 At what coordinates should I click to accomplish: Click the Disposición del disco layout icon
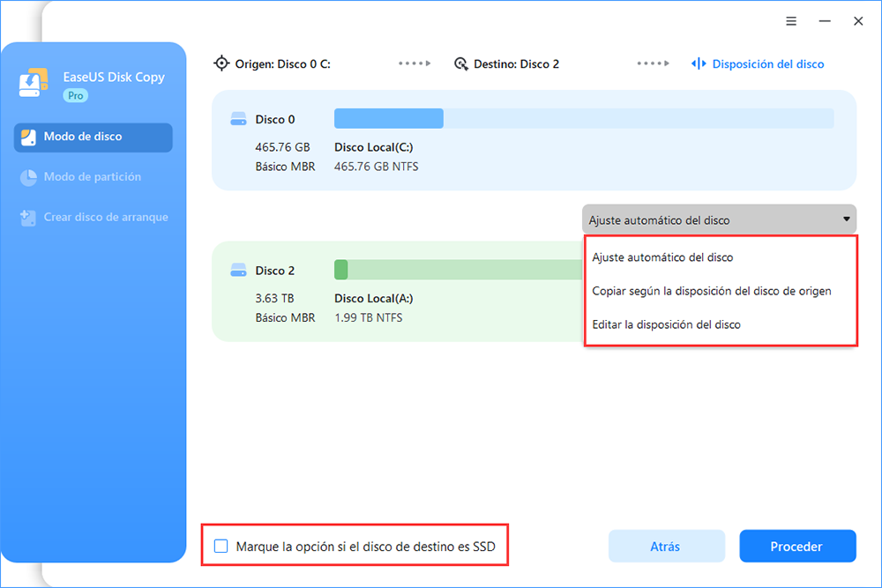click(x=699, y=64)
